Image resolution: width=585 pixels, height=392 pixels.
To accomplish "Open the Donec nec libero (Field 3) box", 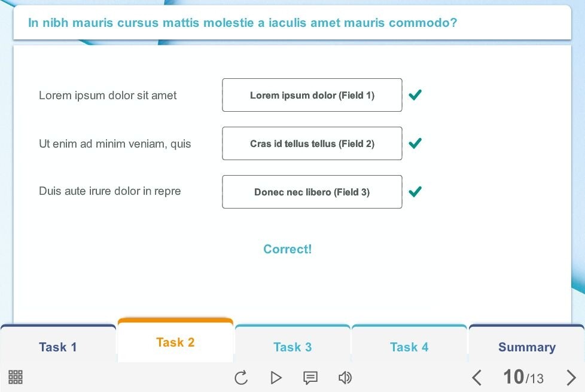I will pos(312,192).
